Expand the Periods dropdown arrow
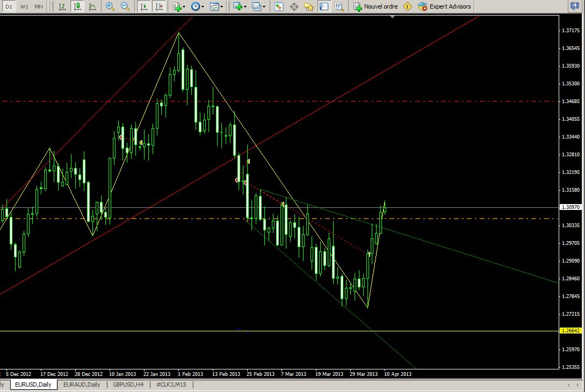 point(203,7)
